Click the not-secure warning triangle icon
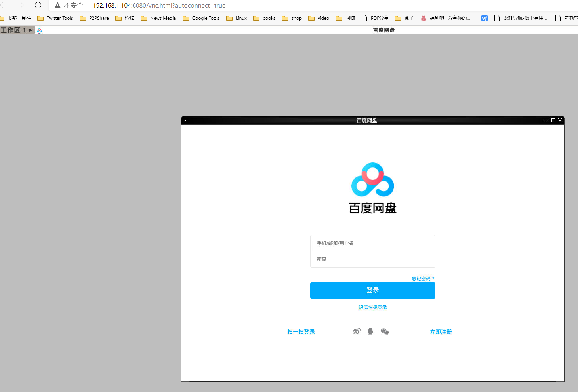Viewport: 578px width, 392px height. tap(57, 5)
